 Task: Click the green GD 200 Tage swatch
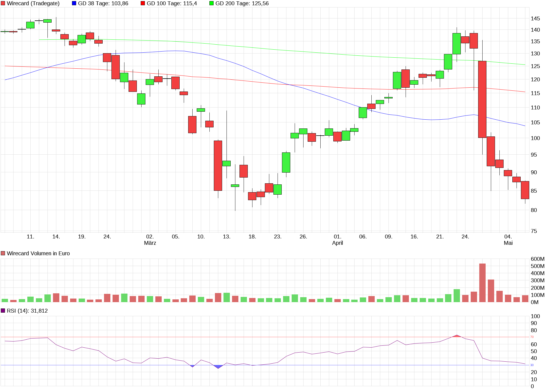coord(211,3)
